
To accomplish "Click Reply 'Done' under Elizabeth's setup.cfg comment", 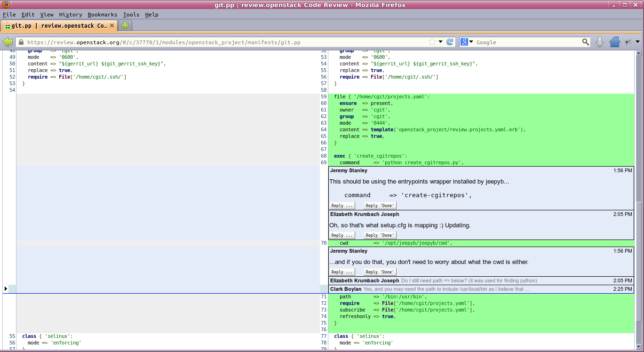I will pyautogui.click(x=380, y=235).
